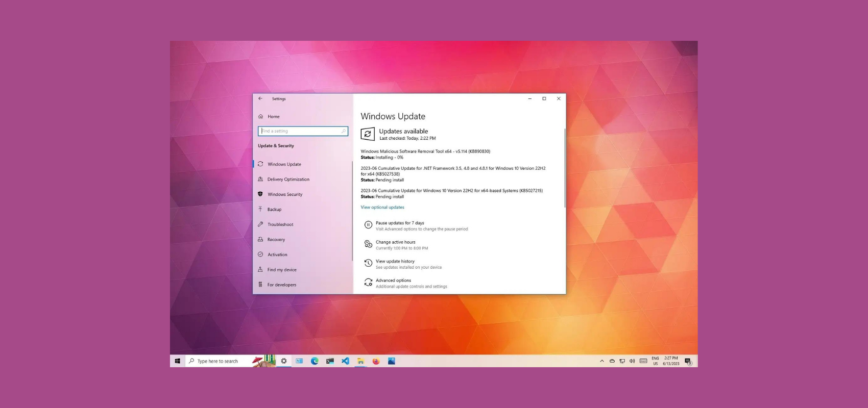Click View update history
Image resolution: width=868 pixels, height=408 pixels.
pyautogui.click(x=395, y=261)
